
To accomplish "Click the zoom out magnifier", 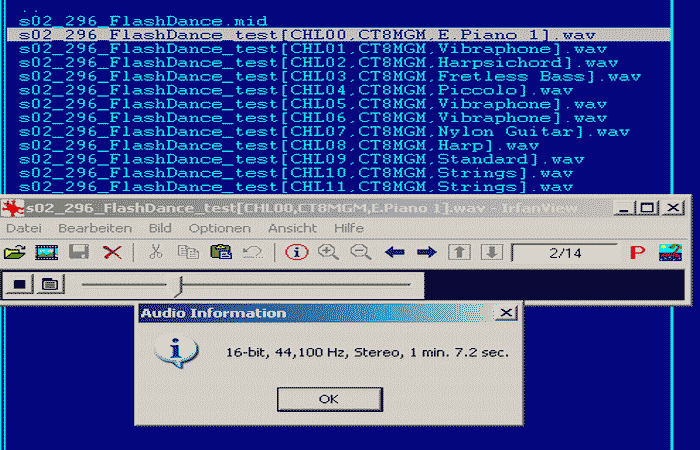I will pos(360,252).
